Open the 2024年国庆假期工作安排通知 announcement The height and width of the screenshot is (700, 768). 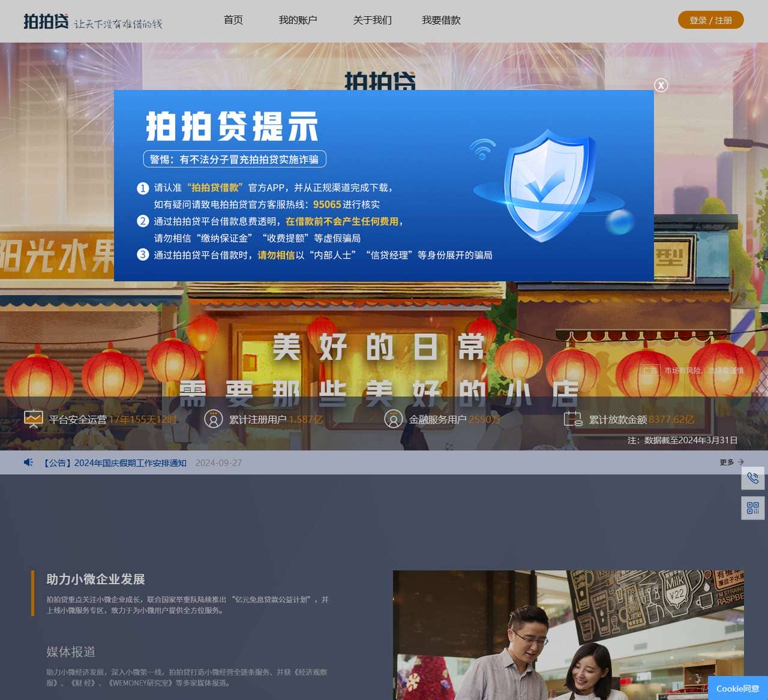coord(113,463)
